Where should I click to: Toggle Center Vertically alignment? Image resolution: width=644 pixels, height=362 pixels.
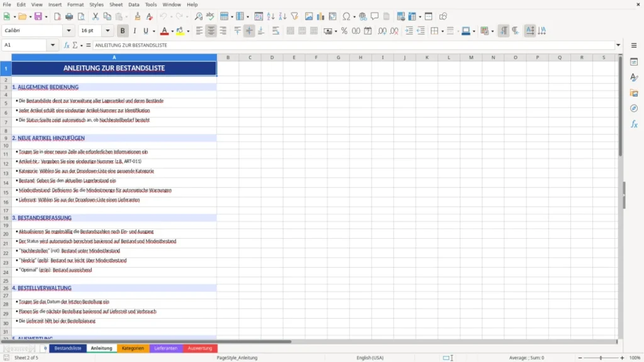tap(249, 31)
